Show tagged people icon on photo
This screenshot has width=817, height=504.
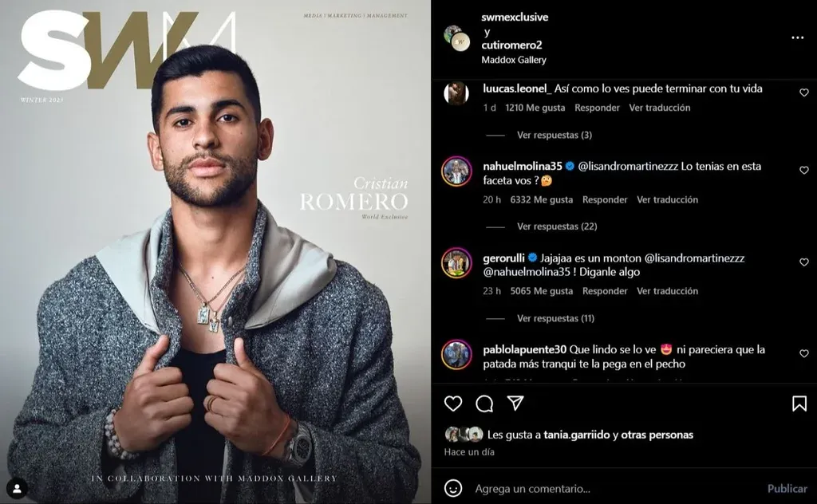tap(18, 488)
